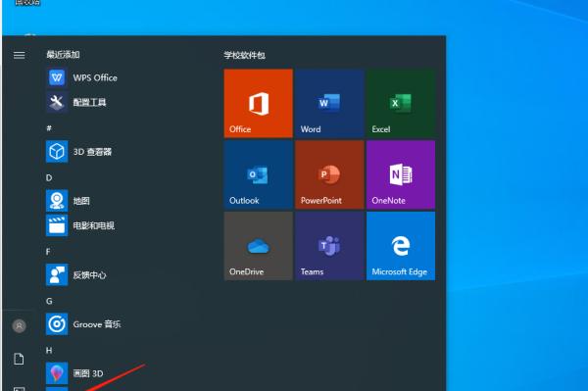This screenshot has width=588, height=391.
Task: Open the Excel tile
Action: 401,103
